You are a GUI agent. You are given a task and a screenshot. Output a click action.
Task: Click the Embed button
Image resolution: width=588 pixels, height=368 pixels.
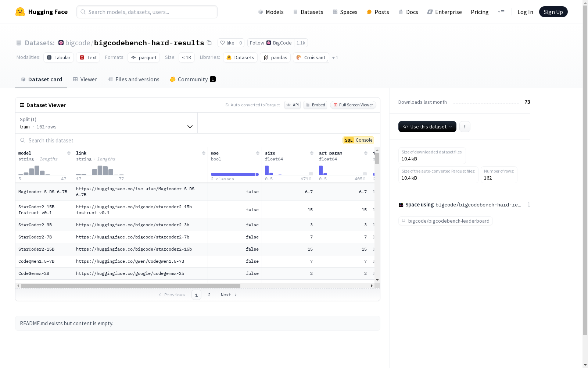tap(315, 105)
